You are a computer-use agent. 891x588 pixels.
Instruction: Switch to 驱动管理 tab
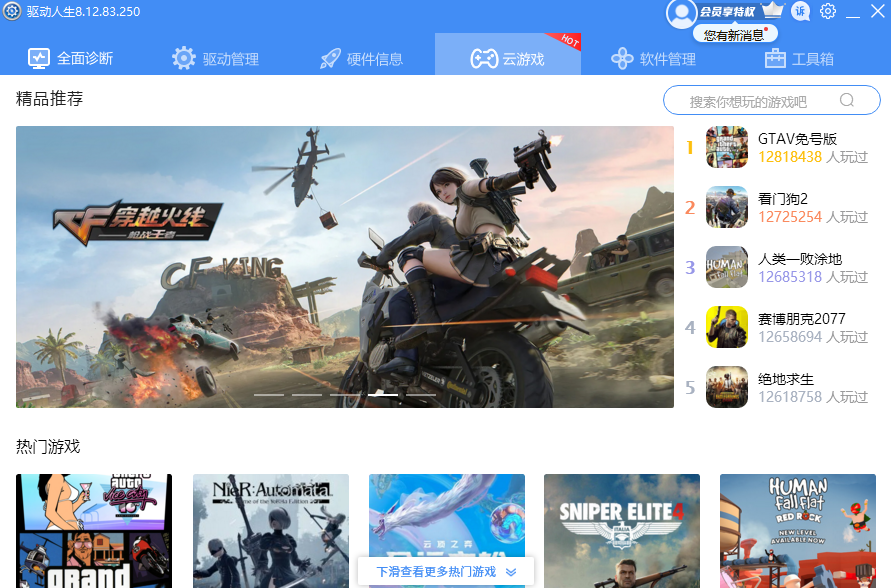click(215, 59)
